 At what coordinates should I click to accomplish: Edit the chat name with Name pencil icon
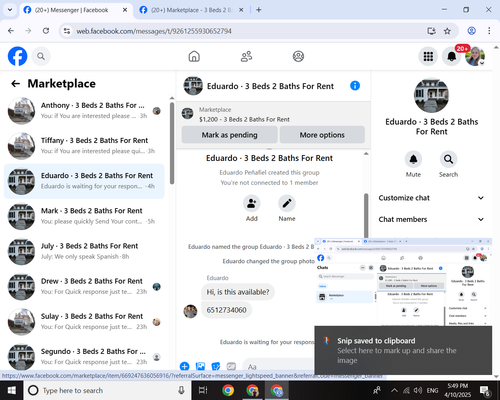click(287, 204)
